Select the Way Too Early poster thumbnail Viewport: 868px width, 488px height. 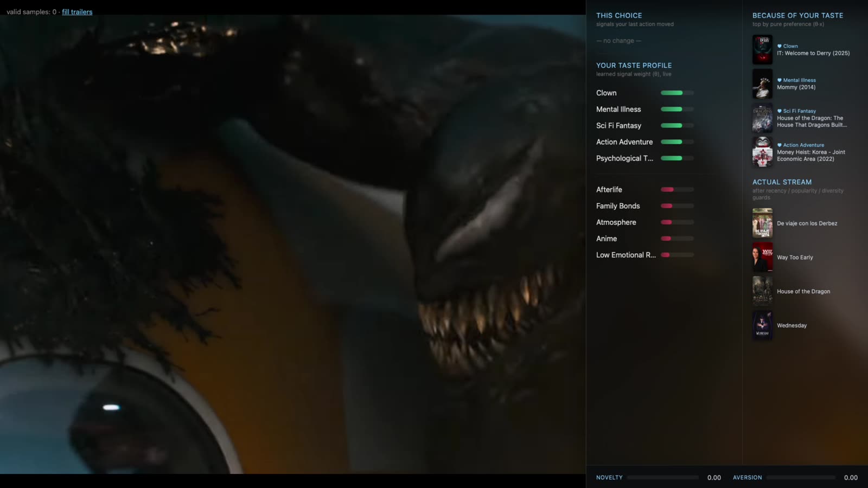click(762, 258)
